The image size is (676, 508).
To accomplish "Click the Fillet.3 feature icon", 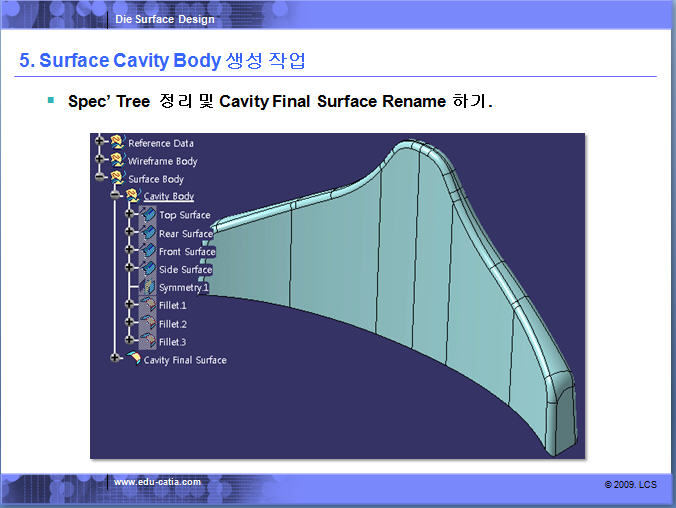I will pyautogui.click(x=148, y=342).
